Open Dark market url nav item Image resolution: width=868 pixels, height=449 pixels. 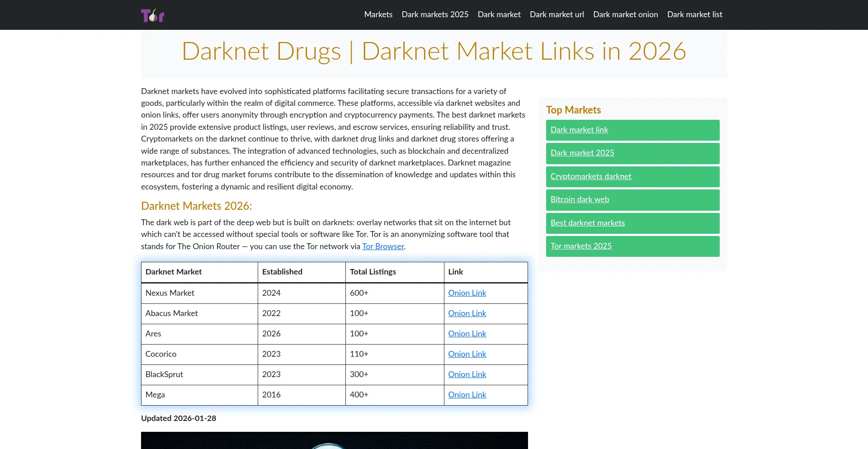click(x=557, y=14)
